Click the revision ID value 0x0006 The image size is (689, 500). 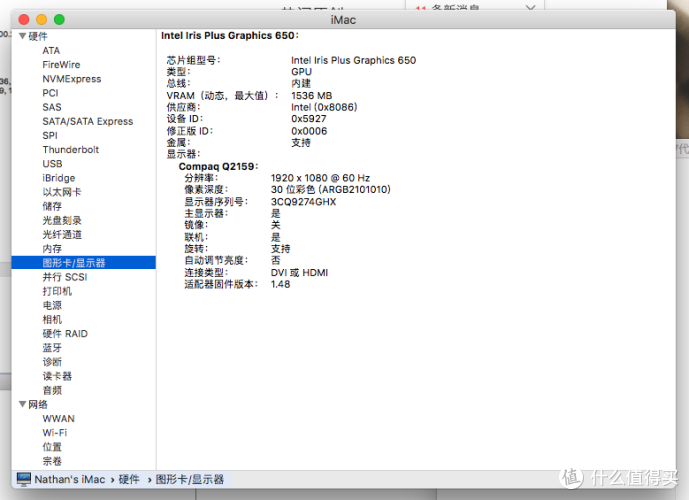click(x=309, y=131)
